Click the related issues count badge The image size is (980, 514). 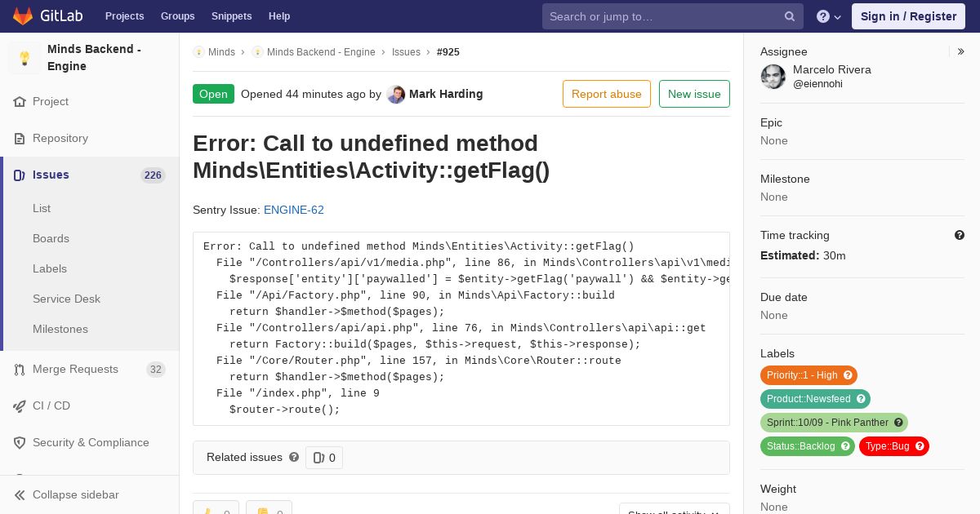click(x=324, y=458)
